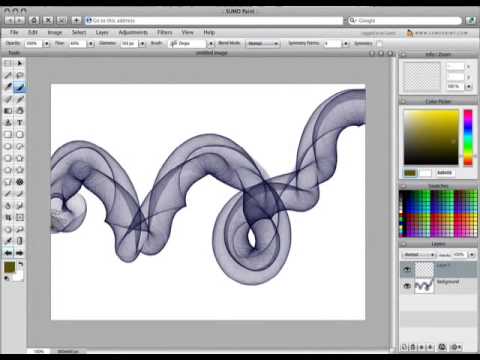480x360 pixels.
Task: Swap foreground and background colors
Action: click(x=20, y=264)
